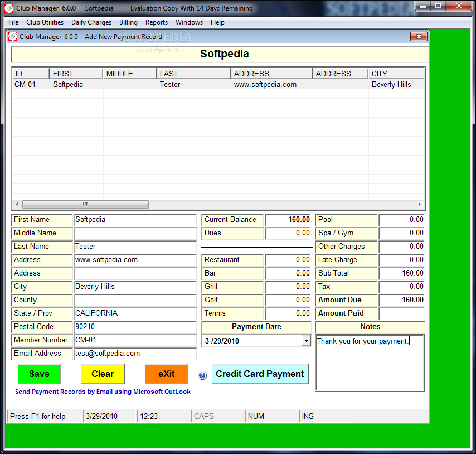Click the Email Address field
This screenshot has width=476, height=454.
click(135, 354)
